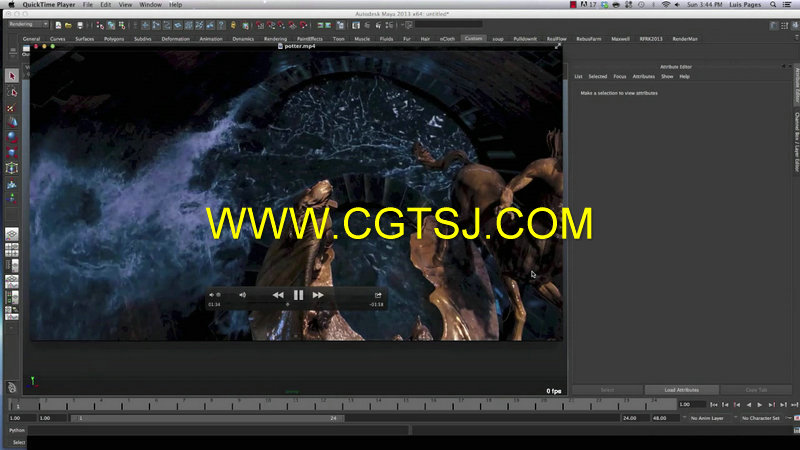The width and height of the screenshot is (800, 450).
Task: Play Maya animation backwards
Action: [x=748, y=405]
